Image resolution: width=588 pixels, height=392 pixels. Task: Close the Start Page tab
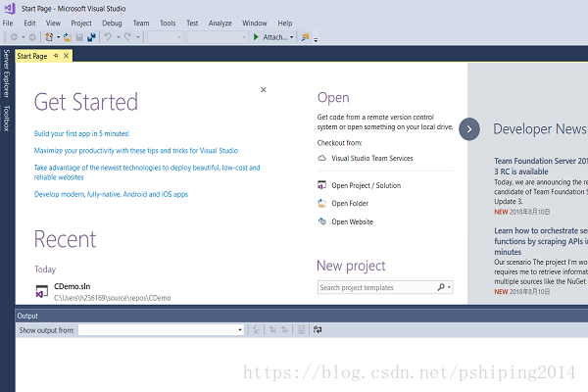(66, 56)
